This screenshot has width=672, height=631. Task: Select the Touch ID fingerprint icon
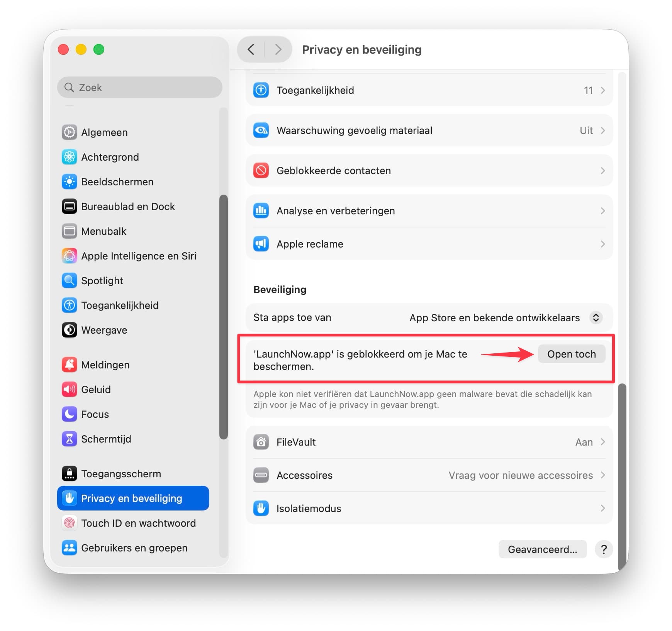70,523
